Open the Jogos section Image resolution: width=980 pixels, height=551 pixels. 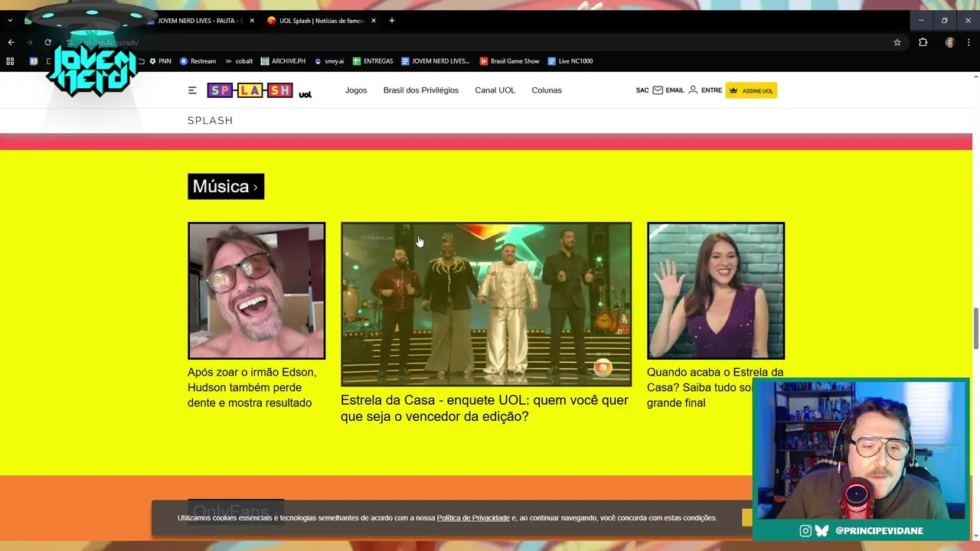356,90
